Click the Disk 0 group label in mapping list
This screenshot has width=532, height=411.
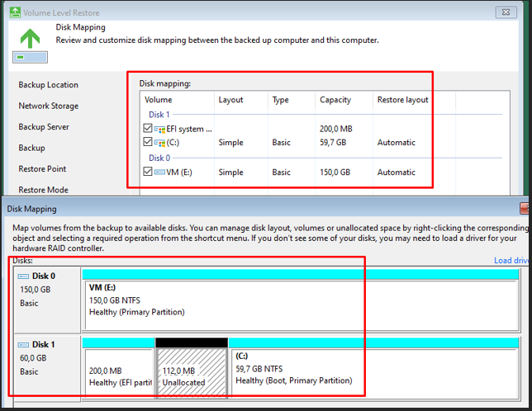[x=159, y=158]
